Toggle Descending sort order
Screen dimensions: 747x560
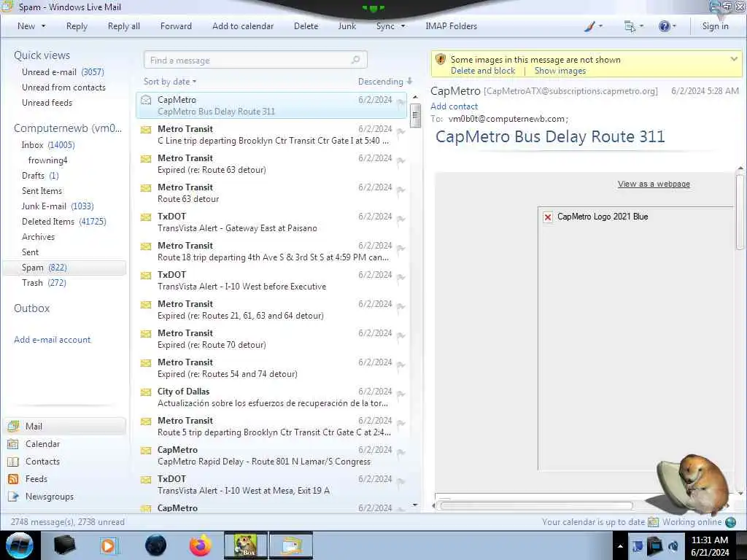[x=385, y=82]
